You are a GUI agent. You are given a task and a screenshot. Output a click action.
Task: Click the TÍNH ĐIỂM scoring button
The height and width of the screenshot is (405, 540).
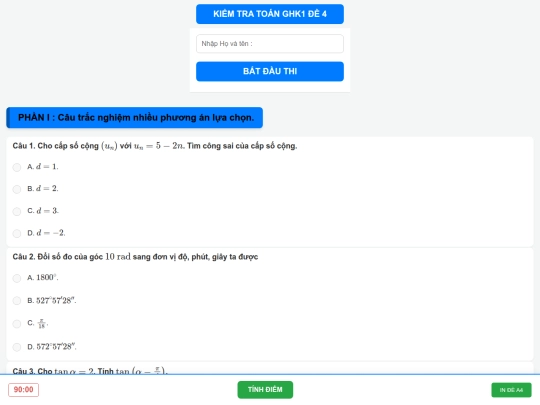[x=265, y=390]
